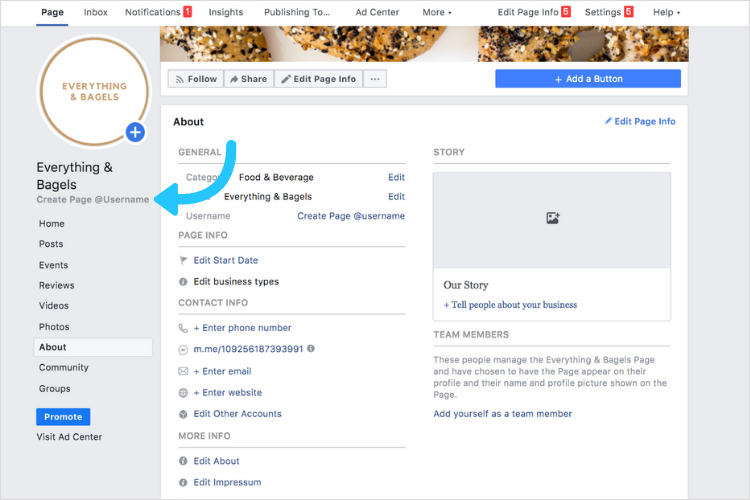Open Photos in the left sidebar

[x=54, y=327]
